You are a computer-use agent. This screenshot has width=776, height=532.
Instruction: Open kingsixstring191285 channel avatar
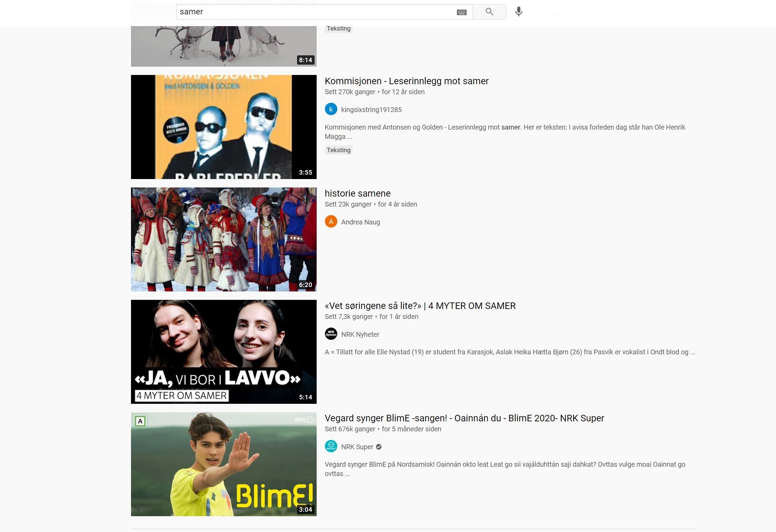[x=331, y=109]
